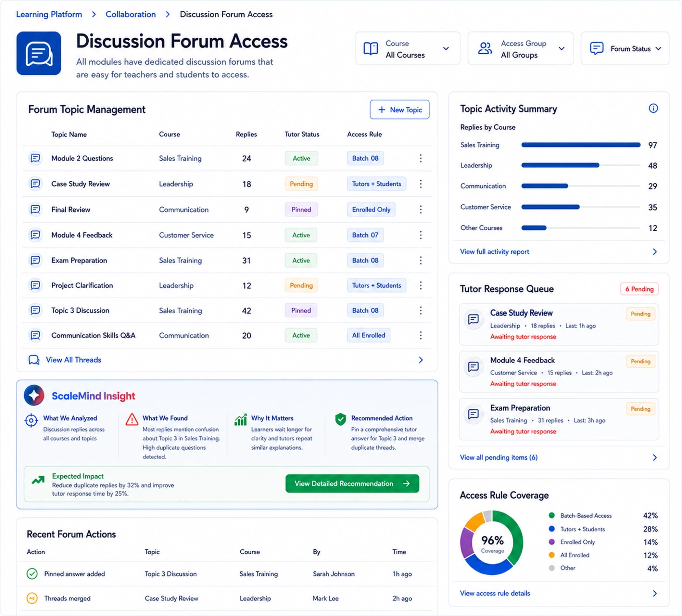682x616 pixels.
Task: Click the Leadership replies progress bar
Action: [x=581, y=165]
